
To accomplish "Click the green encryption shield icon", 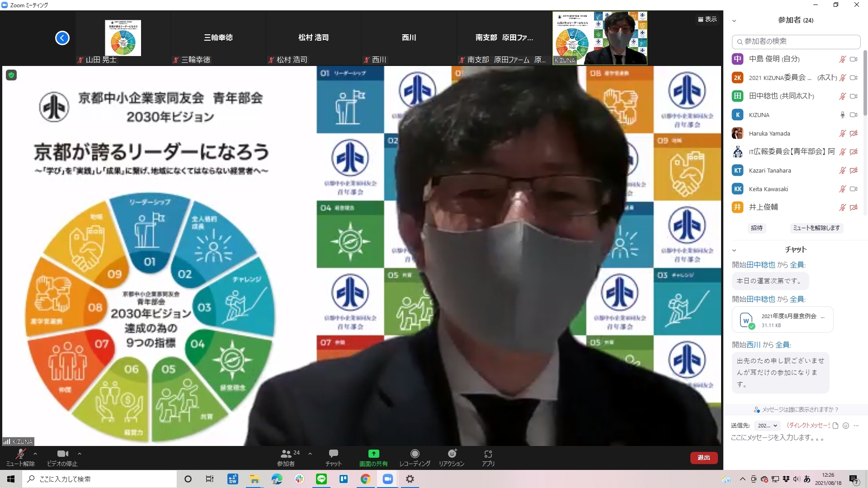I will click(11, 75).
